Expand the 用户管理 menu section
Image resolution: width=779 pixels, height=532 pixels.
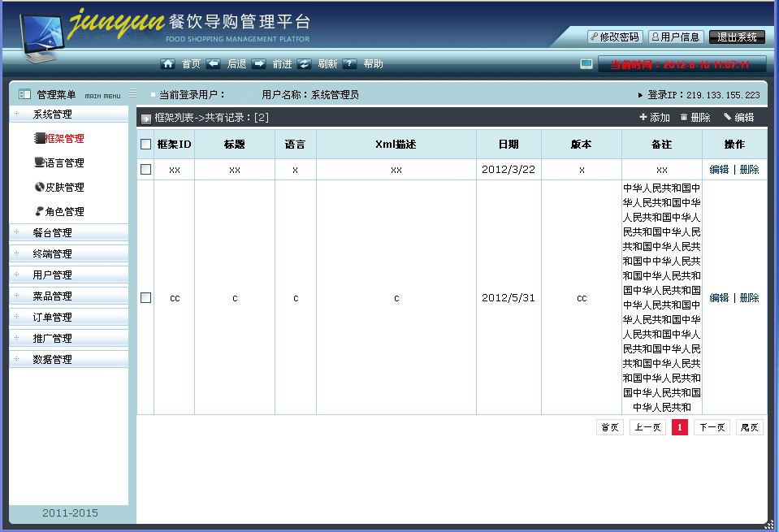tap(68, 275)
